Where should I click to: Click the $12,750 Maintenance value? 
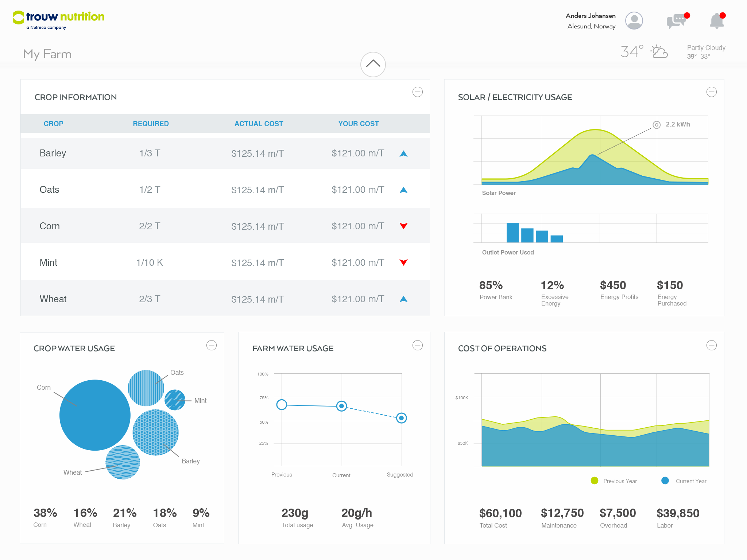tap(562, 513)
